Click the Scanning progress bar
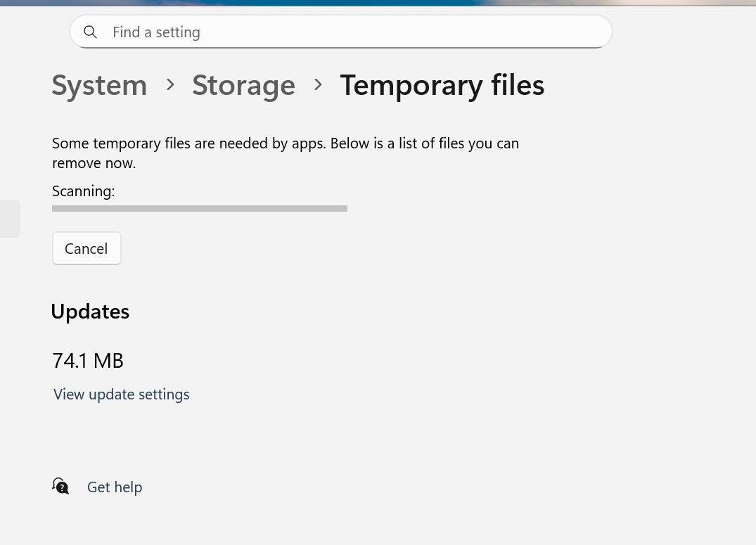The width and height of the screenshot is (756, 545). tap(200, 208)
